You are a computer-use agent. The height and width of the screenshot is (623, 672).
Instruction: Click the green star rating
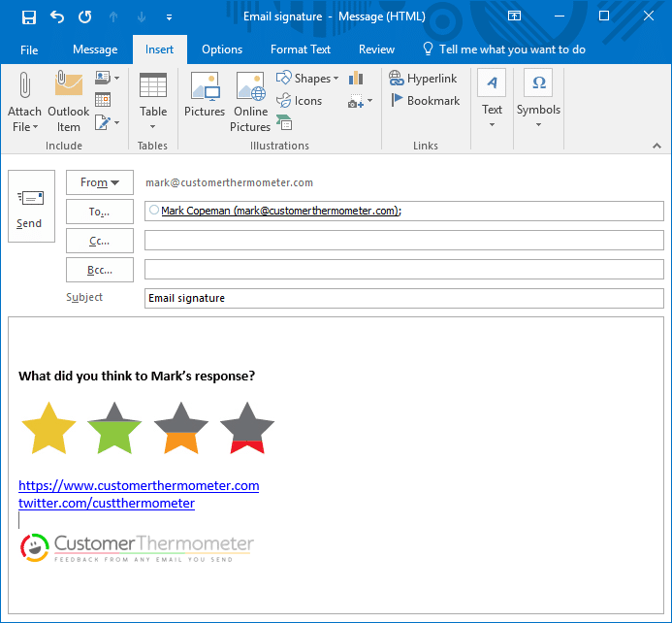pos(114,428)
